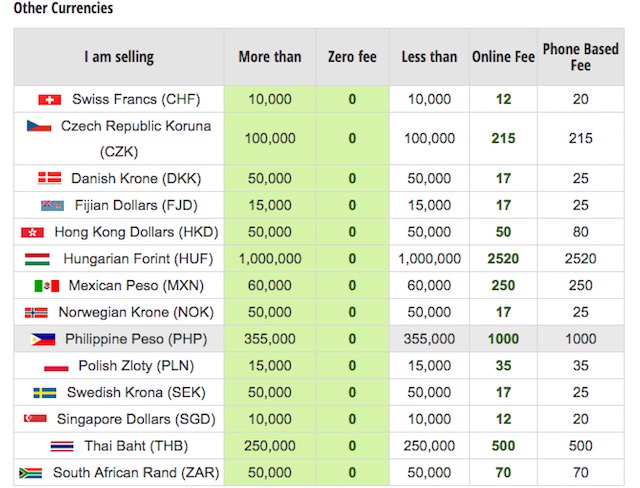
Task: Click the South African flag icon
Action: click(x=31, y=473)
